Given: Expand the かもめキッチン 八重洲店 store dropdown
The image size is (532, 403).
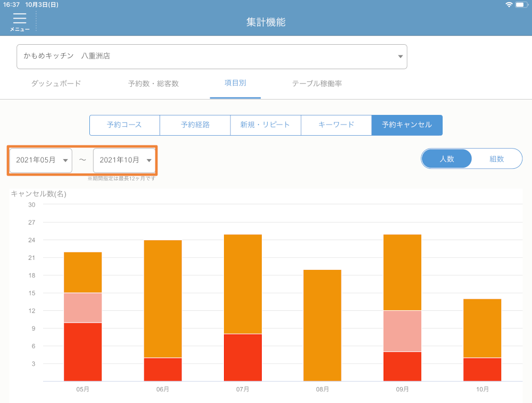Looking at the screenshot, I should [212, 56].
